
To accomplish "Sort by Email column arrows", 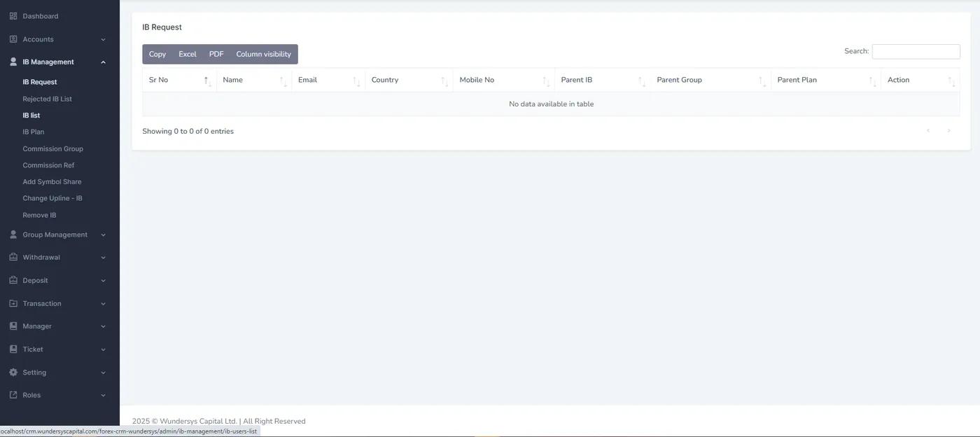I will [356, 81].
